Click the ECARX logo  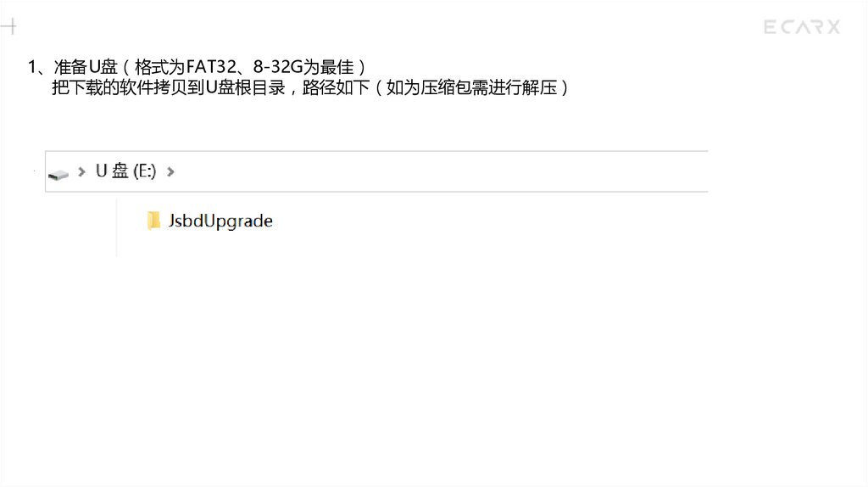pyautogui.click(x=802, y=26)
